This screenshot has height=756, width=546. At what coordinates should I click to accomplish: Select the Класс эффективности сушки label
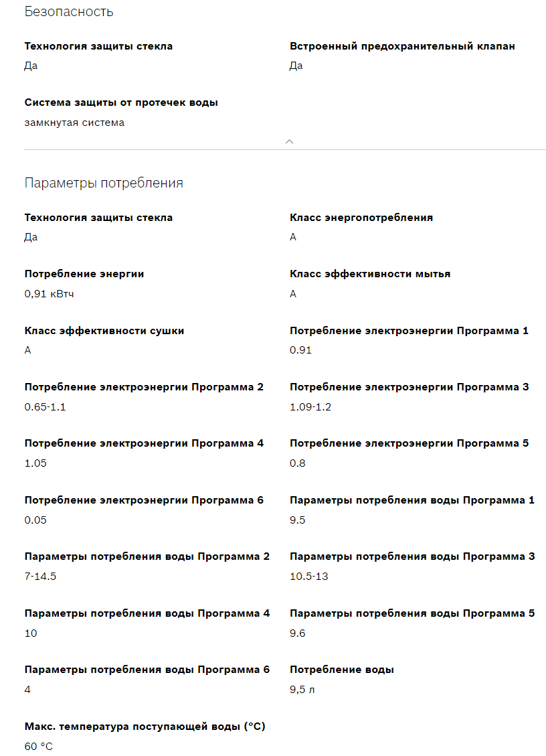[x=104, y=330]
